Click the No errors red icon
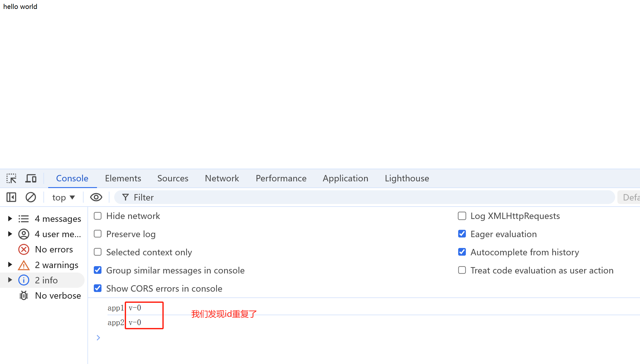 24,250
